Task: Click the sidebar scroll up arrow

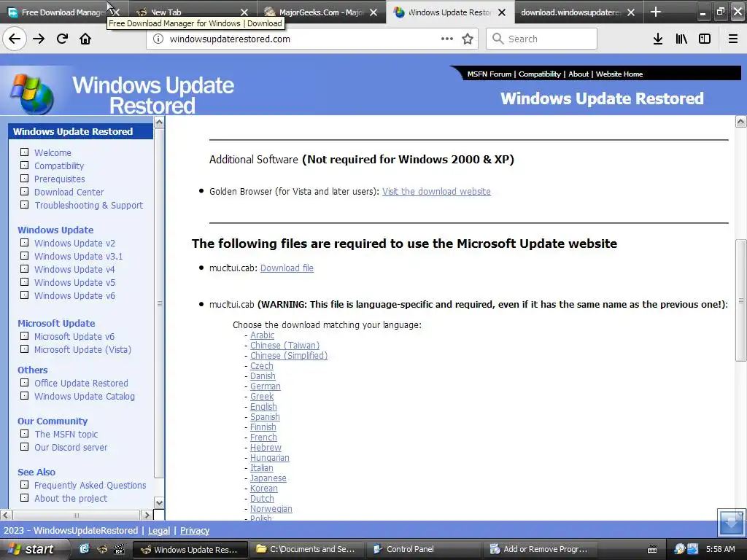Action: (159, 122)
